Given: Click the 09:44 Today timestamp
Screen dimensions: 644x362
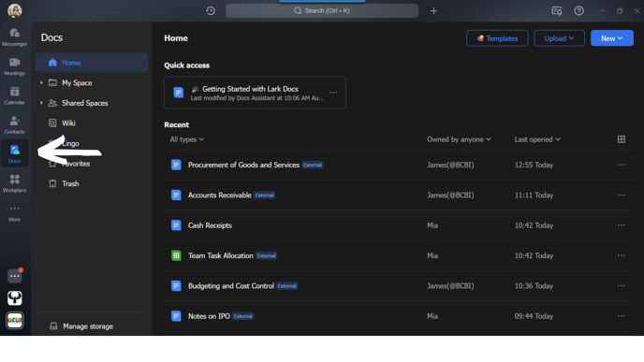Looking at the screenshot, I should 534,316.
